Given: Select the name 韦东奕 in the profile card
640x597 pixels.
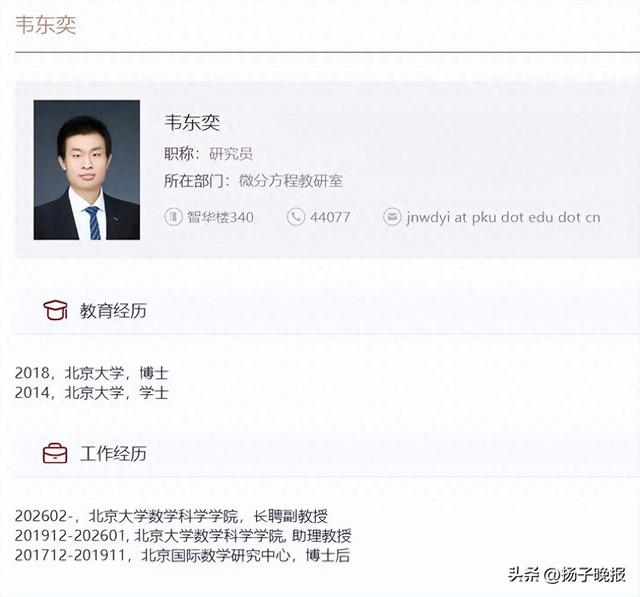Looking at the screenshot, I should click(x=192, y=122).
